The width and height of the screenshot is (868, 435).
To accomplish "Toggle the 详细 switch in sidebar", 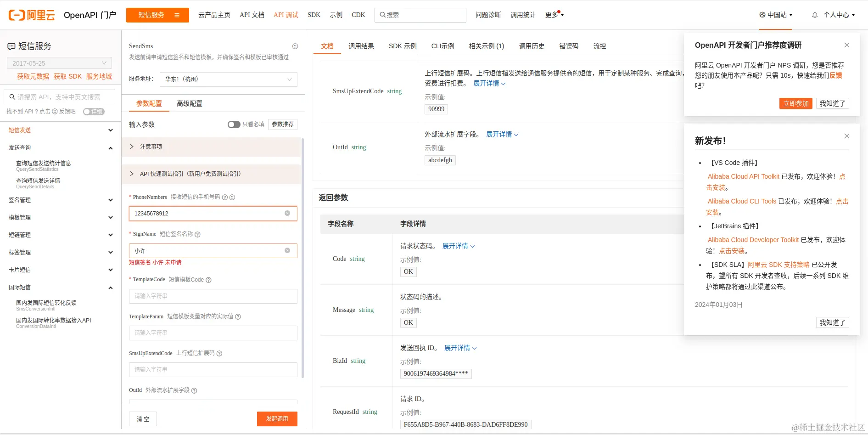I will [94, 112].
